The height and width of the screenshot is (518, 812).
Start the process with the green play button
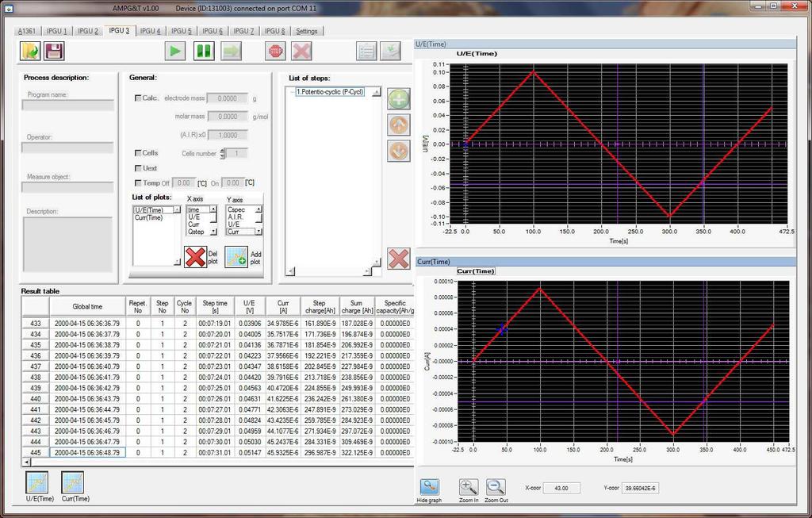[175, 52]
